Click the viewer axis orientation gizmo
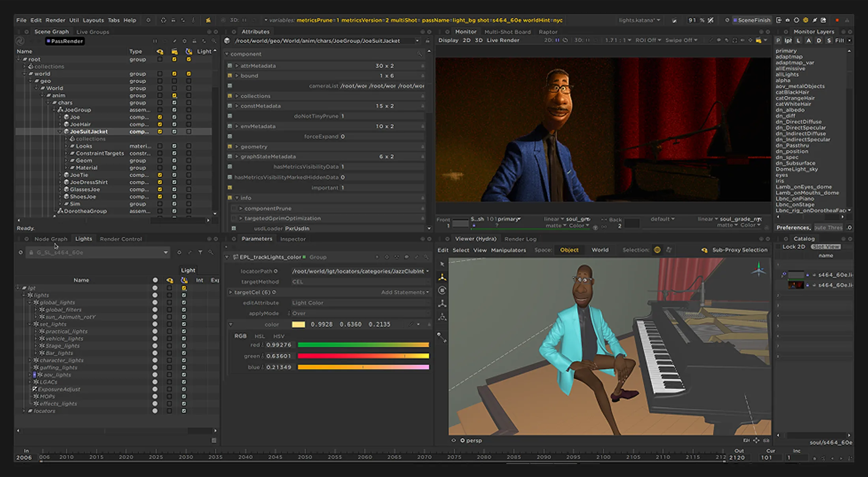The width and height of the screenshot is (868, 477). pyautogui.click(x=758, y=270)
